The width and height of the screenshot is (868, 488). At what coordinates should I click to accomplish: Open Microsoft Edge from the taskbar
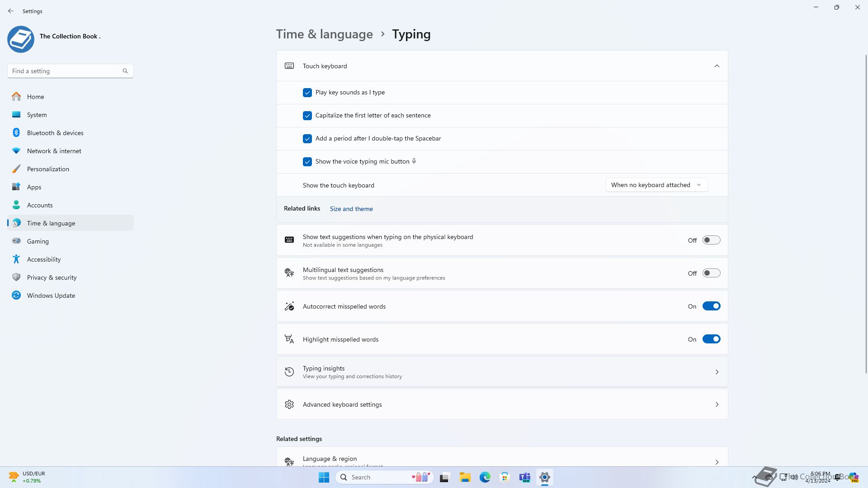click(x=485, y=477)
